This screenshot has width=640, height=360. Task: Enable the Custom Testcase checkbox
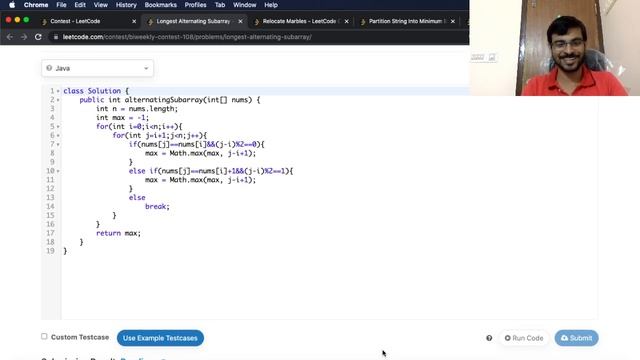[44, 336]
